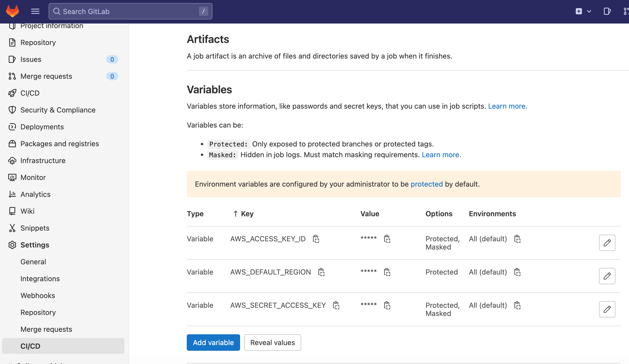Open Packages and registries menu
629x364 pixels.
(59, 144)
